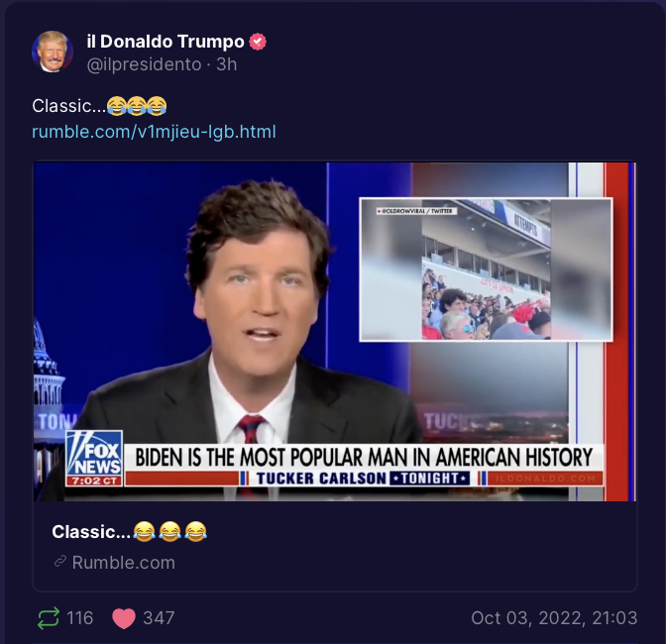Screen dimensions: 666x644
Task: Click the Biden headline chyron in the thumbnail
Action: (x=364, y=457)
